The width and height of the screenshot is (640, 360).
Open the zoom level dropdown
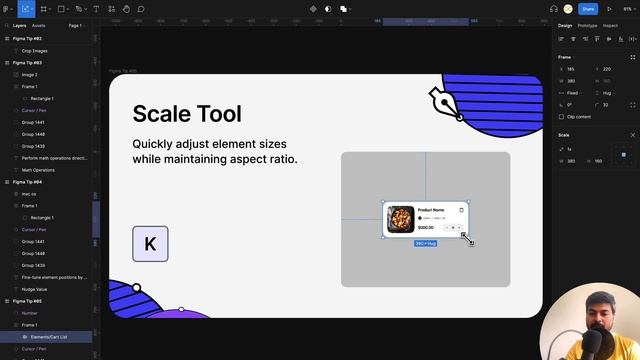pyautogui.click(x=629, y=9)
